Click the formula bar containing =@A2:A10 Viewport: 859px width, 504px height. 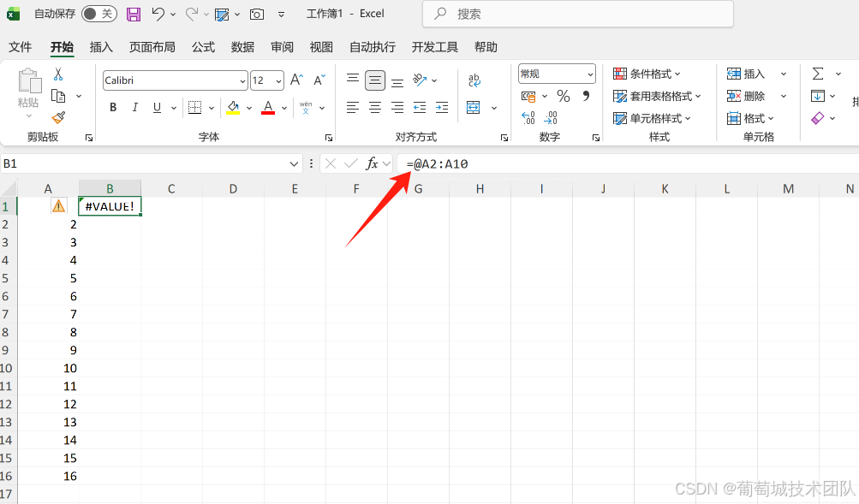tap(628, 163)
